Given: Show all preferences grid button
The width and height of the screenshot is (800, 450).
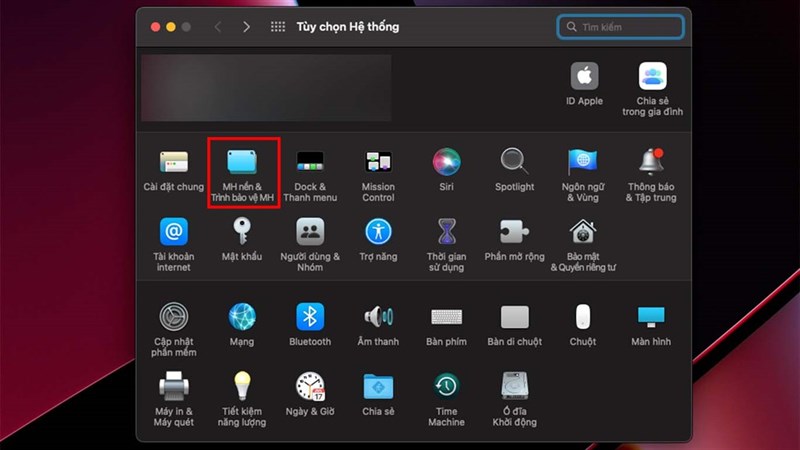Looking at the screenshot, I should tap(278, 27).
